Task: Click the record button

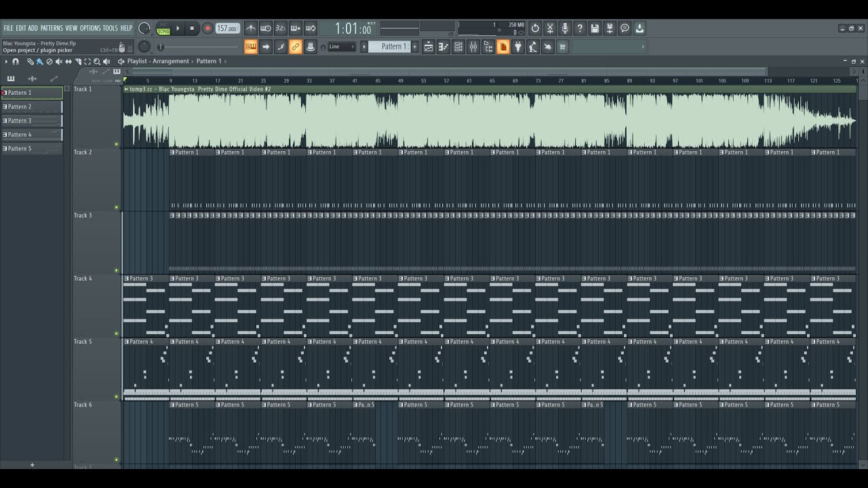Action: (208, 28)
